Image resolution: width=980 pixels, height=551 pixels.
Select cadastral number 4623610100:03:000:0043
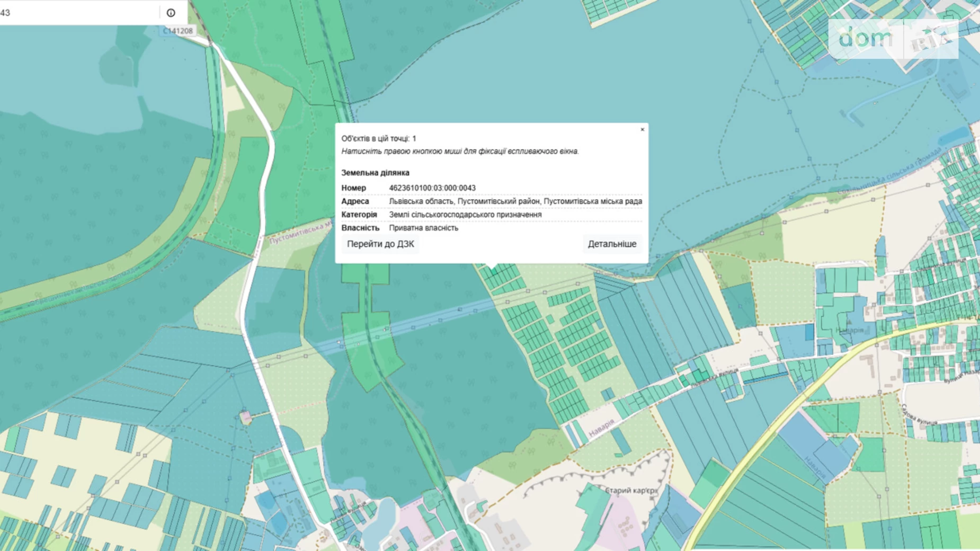tap(432, 188)
